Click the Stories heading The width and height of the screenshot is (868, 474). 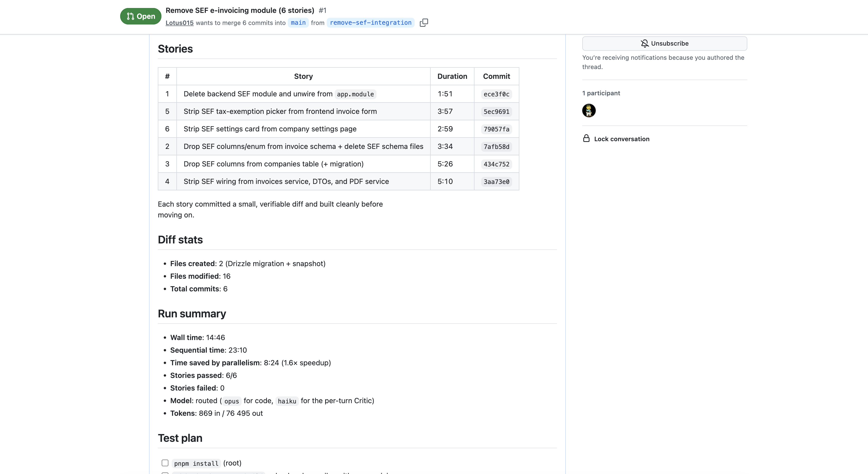pyautogui.click(x=175, y=49)
